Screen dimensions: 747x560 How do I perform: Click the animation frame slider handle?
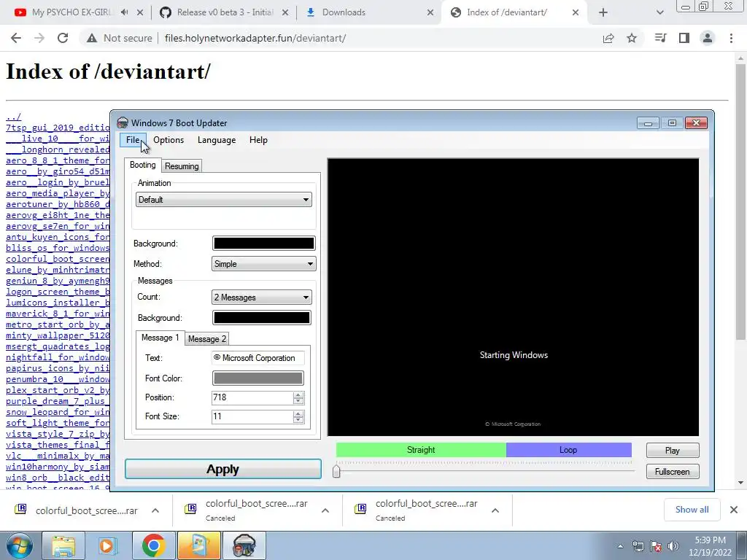click(336, 472)
